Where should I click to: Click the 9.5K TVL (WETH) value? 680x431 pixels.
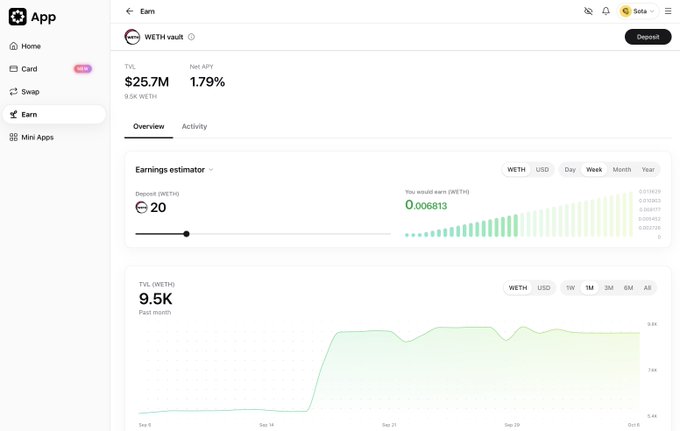coord(156,299)
